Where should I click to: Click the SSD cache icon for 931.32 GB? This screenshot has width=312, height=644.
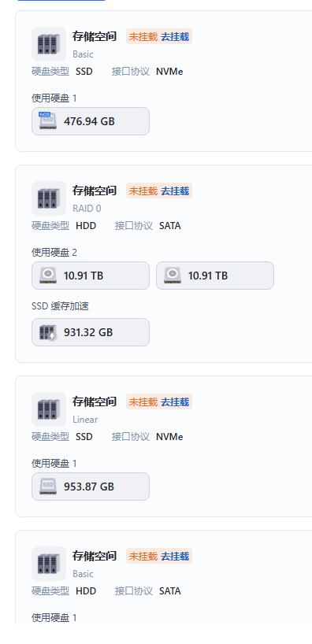pyautogui.click(x=48, y=332)
